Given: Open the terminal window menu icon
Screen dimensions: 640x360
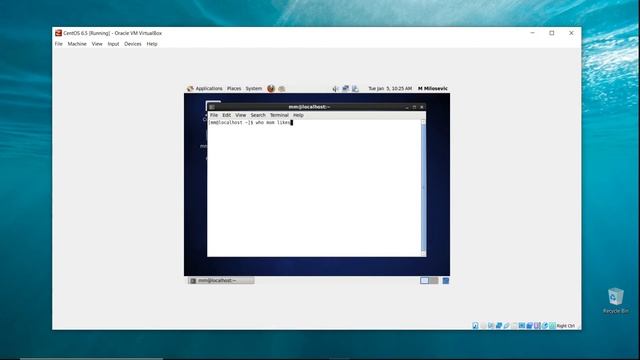Looking at the screenshot, I should coord(211,107).
